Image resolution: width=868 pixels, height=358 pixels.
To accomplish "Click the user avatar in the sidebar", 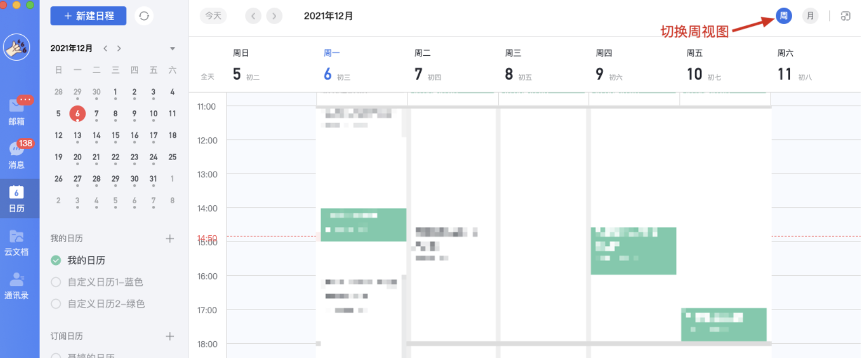I will click(x=17, y=47).
